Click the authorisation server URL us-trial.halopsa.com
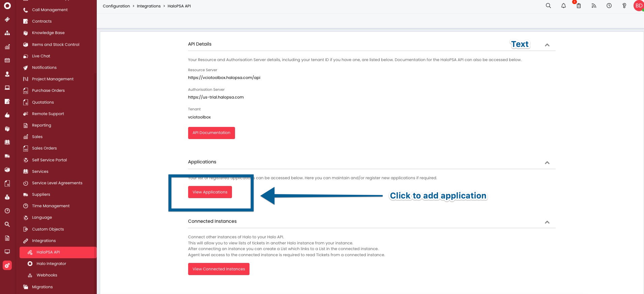Screen dimensions: 644x294 click(216, 97)
